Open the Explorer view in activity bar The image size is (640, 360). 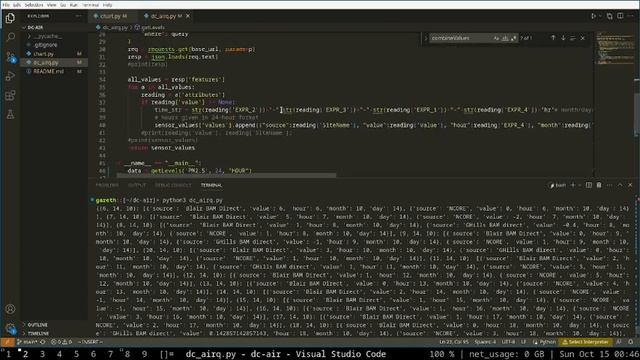10,18
